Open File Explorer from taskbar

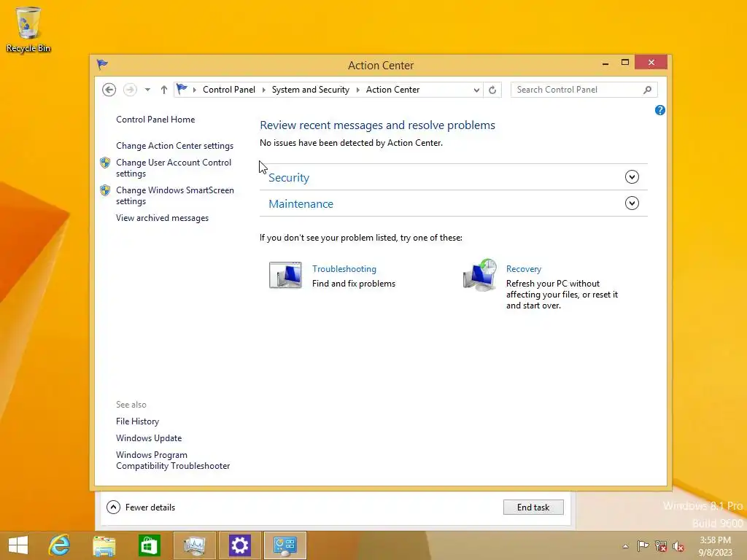pos(104,545)
